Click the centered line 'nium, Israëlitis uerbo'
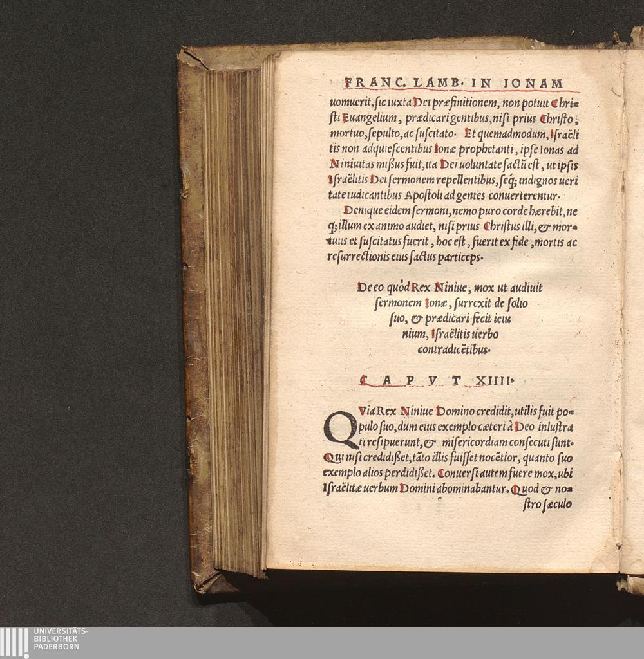 tap(450, 335)
